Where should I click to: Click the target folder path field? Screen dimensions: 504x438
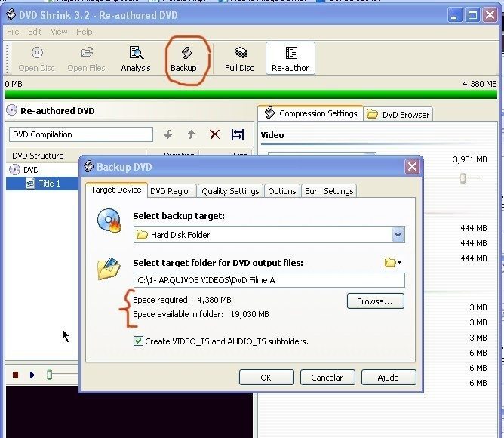(269, 280)
